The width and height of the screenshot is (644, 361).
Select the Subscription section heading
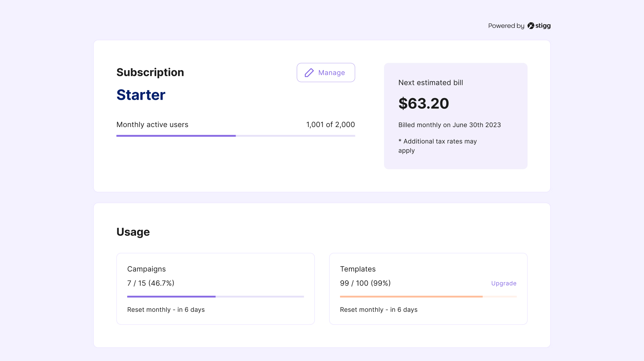coord(150,72)
